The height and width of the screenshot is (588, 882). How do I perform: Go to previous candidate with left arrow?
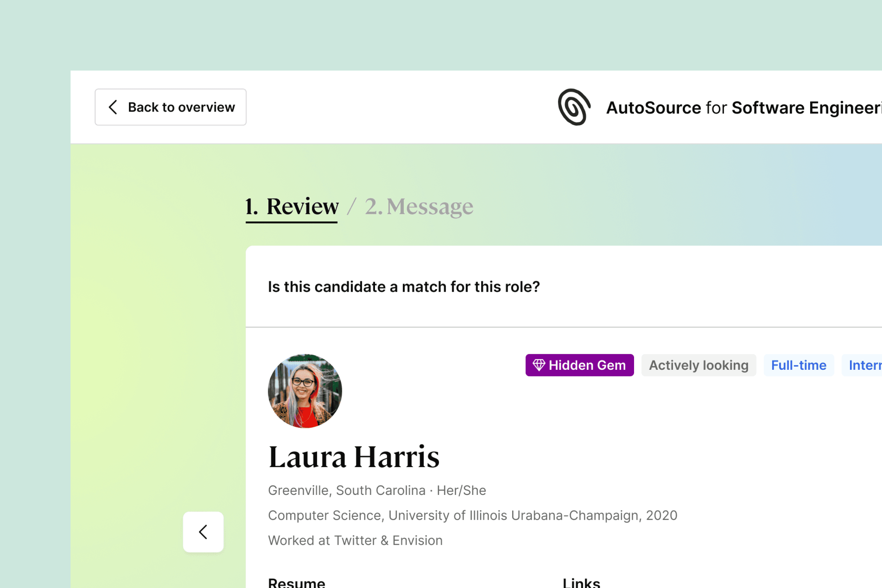click(x=203, y=532)
